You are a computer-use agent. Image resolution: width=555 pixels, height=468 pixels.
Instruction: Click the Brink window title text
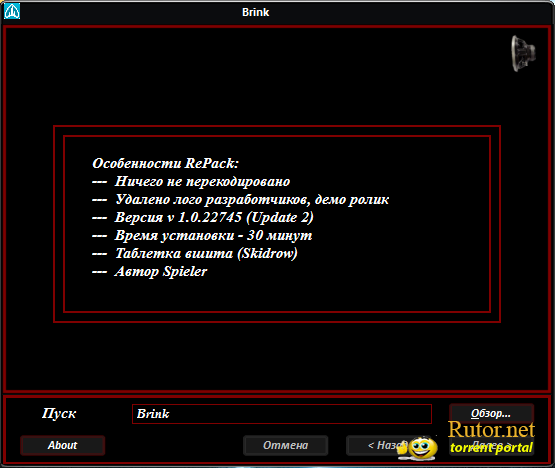coord(256,12)
